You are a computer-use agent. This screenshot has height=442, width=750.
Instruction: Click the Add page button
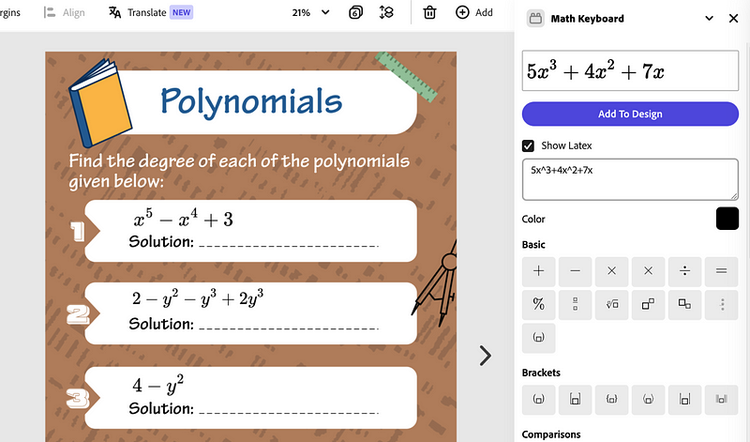click(474, 12)
